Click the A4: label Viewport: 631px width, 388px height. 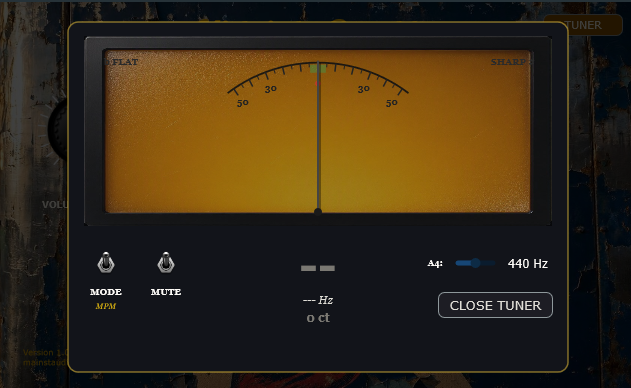[435, 264]
